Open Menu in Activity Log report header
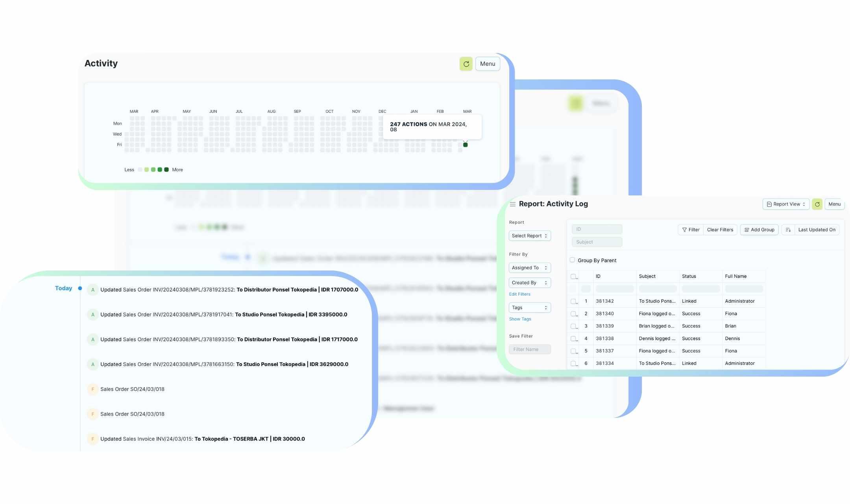Image resolution: width=850 pixels, height=504 pixels. [x=834, y=204]
